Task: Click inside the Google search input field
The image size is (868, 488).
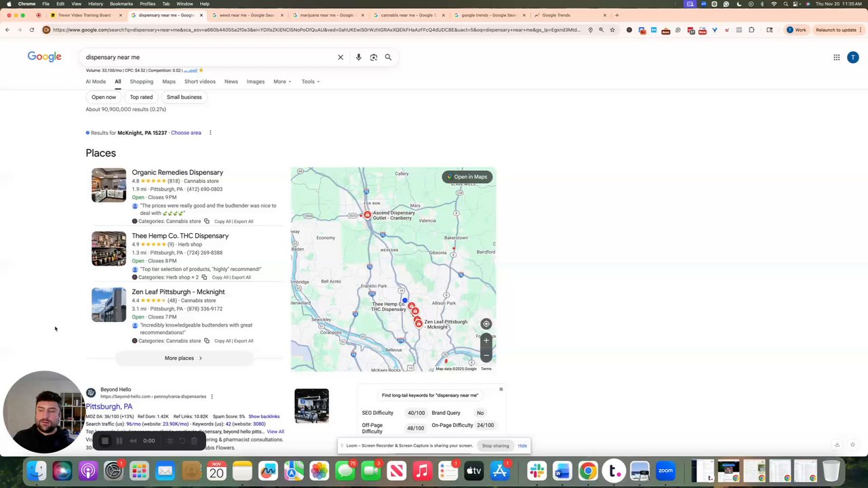Action: tap(210, 57)
